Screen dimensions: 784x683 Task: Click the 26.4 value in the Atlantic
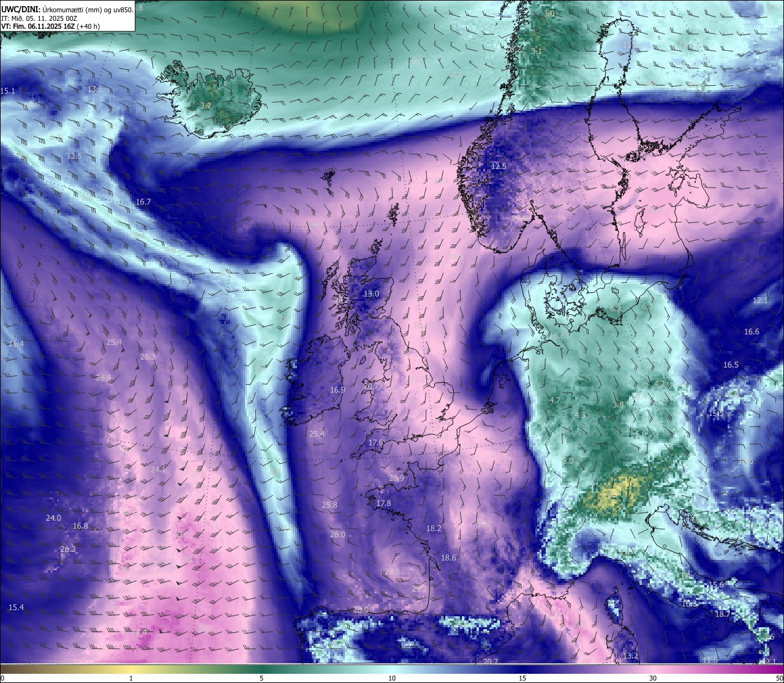point(104,377)
